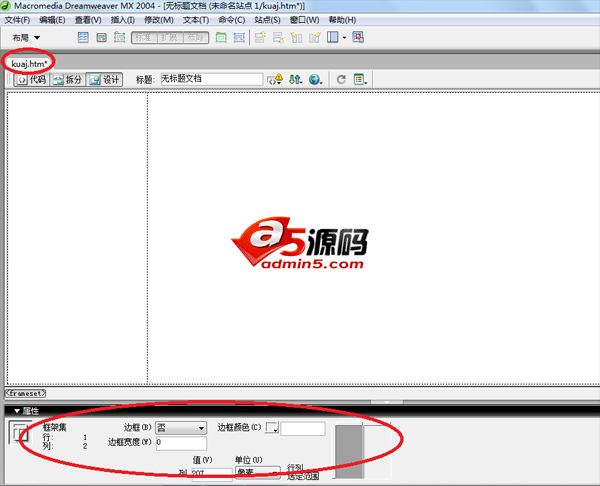Viewport: 600px width, 486px height.
Task: Open the frames icon dropdown arrow
Action: [x=344, y=38]
